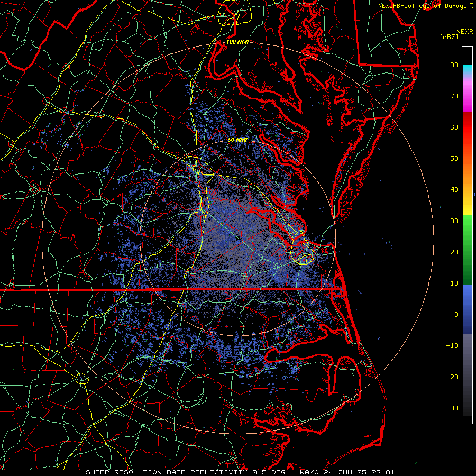The height and width of the screenshot is (476, 476).
Task: Click the 0 dBZ scale value
Action: pos(456,315)
